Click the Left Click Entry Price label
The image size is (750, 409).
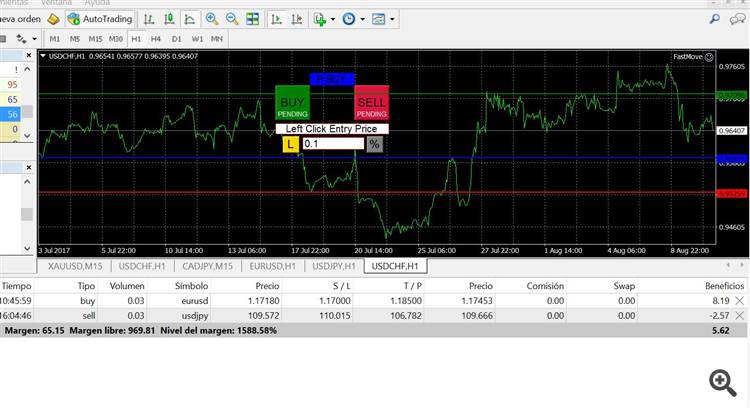coord(331,129)
